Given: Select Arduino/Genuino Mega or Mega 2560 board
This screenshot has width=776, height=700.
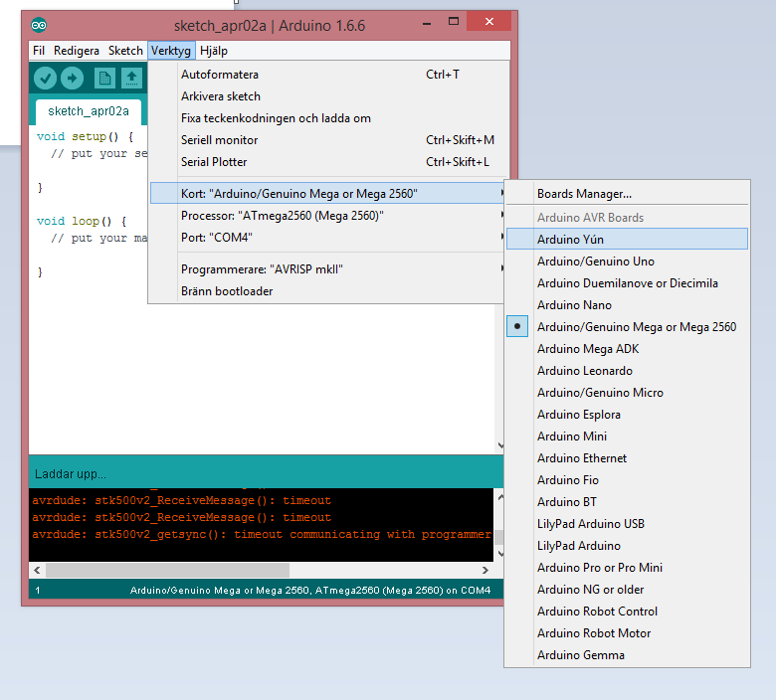Looking at the screenshot, I should 627,326.
